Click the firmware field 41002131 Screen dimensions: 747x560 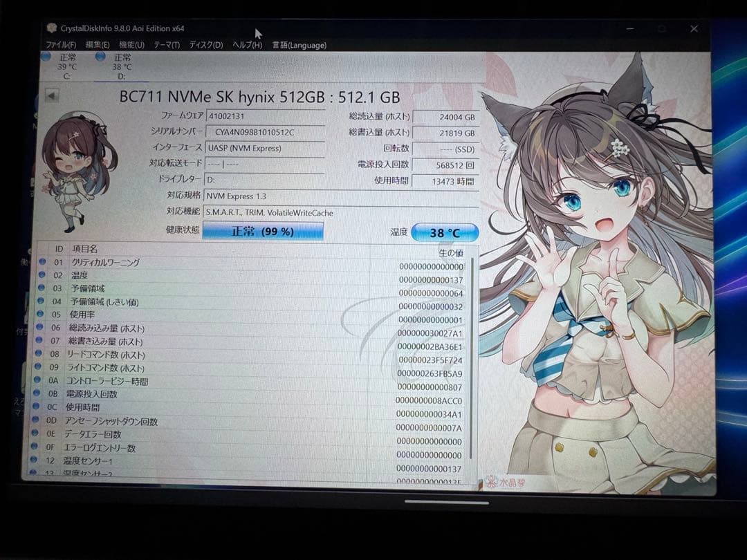(x=266, y=116)
